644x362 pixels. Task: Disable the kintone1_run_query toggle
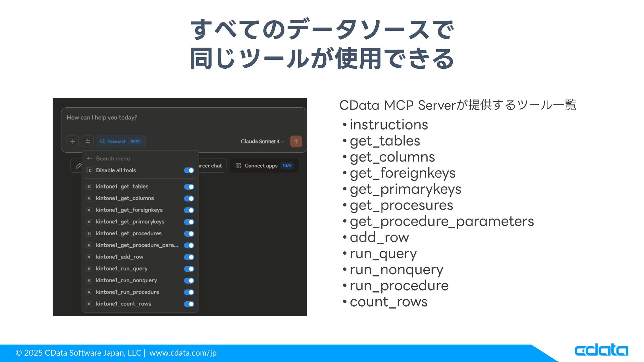pos(189,269)
